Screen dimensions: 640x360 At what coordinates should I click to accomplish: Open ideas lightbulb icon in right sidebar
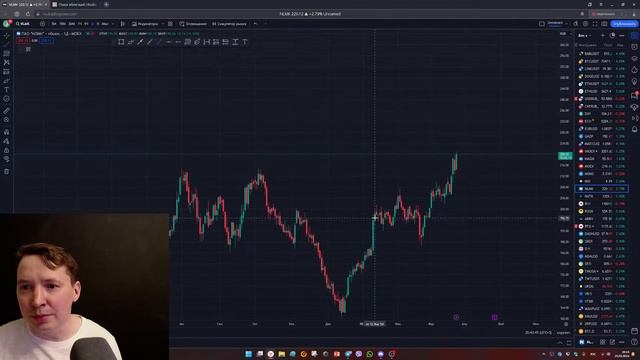point(634,82)
